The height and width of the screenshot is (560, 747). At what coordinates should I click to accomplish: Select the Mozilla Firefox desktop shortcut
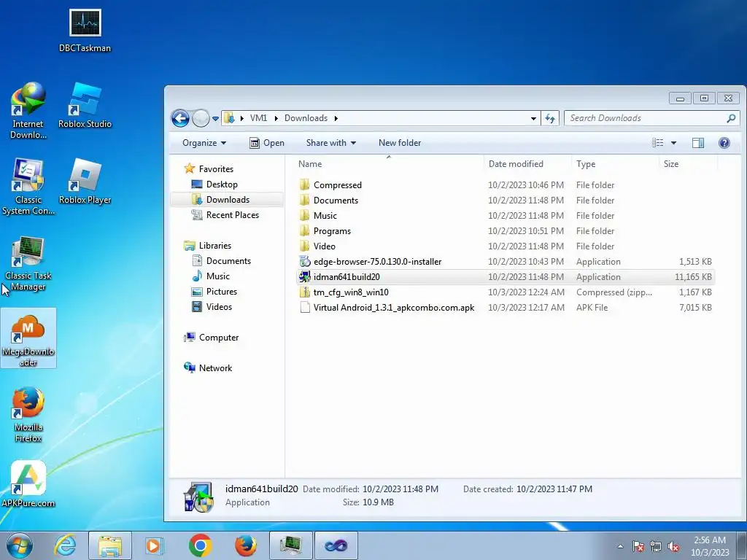point(28,414)
